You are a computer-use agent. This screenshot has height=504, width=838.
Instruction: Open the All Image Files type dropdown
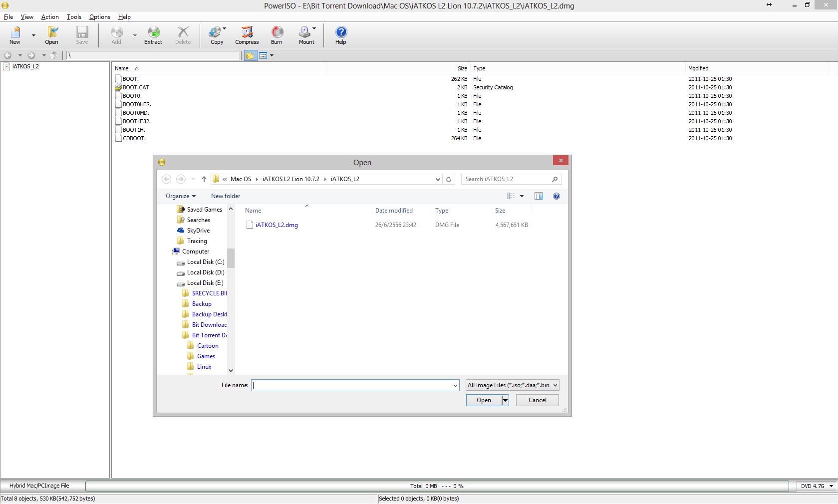coord(512,385)
